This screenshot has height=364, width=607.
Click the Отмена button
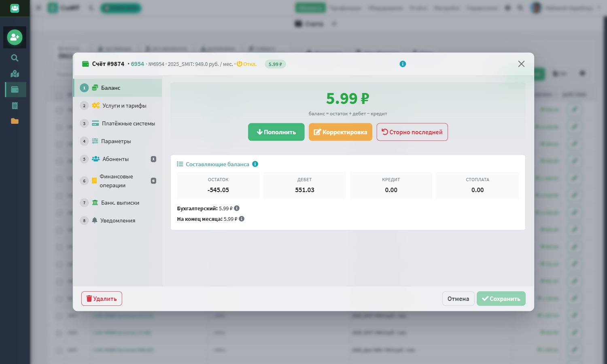pos(458,298)
